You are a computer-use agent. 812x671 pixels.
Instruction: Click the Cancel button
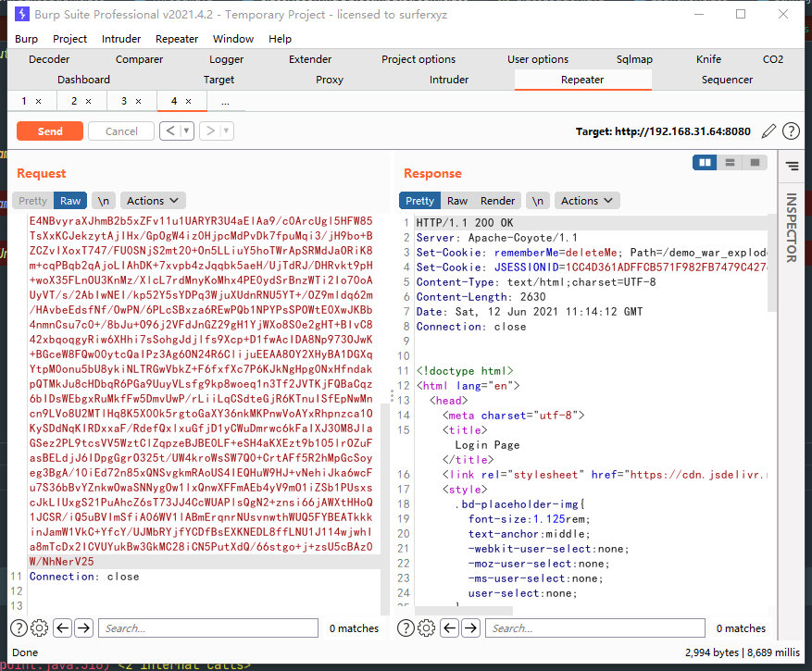[121, 131]
